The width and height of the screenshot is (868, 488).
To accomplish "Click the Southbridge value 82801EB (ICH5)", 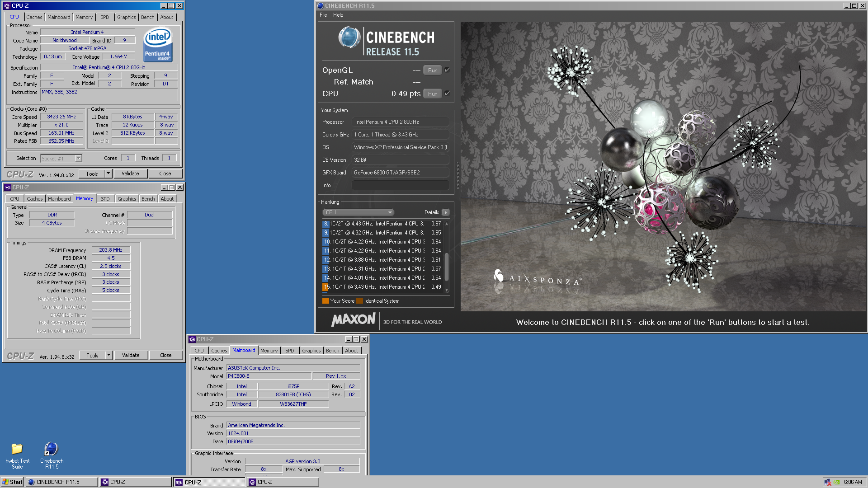I will (293, 394).
